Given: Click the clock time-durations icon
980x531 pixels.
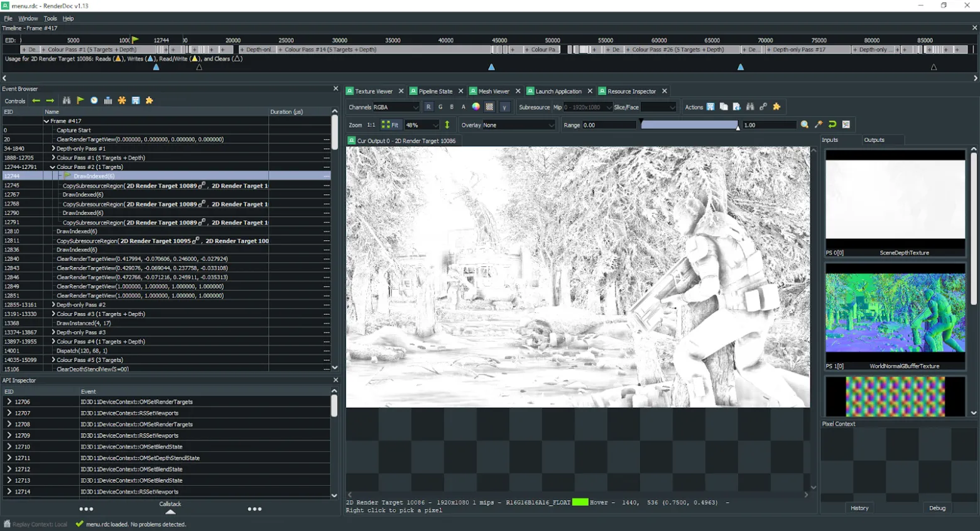Looking at the screenshot, I should tap(94, 101).
